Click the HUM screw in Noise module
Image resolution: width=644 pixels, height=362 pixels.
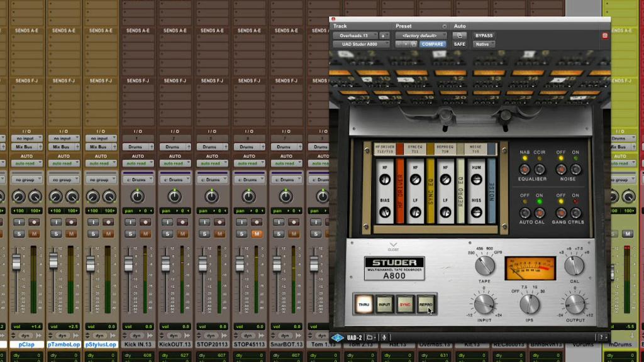click(x=477, y=179)
